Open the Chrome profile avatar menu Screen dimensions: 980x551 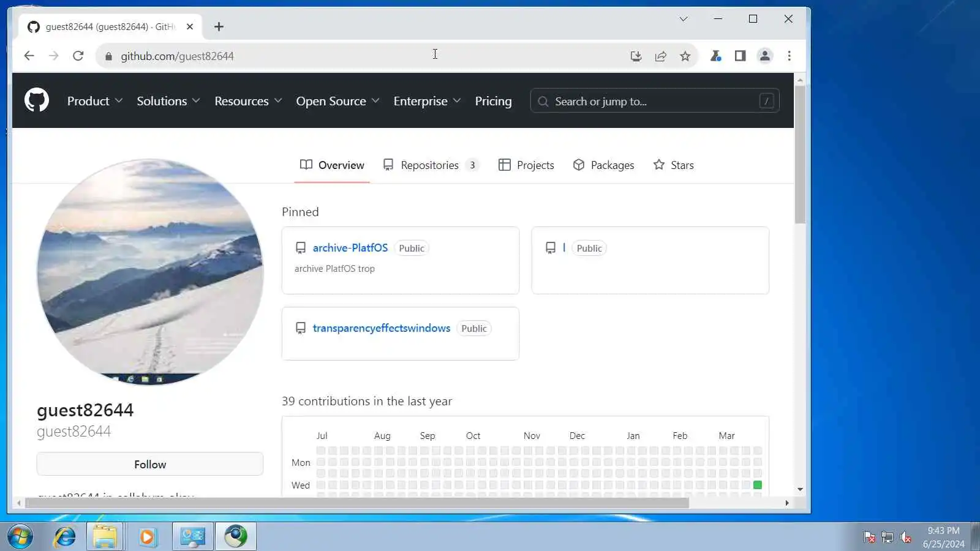click(764, 56)
